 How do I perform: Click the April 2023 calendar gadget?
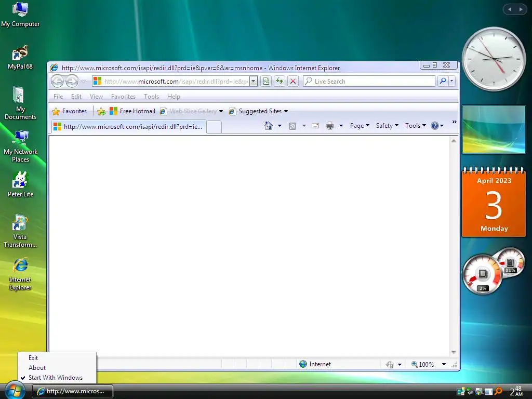(x=494, y=203)
